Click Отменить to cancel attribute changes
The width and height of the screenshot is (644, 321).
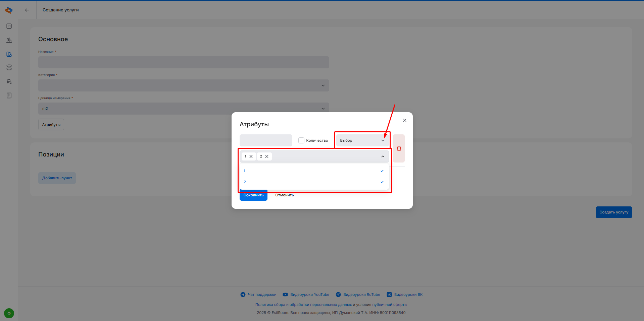click(x=284, y=195)
